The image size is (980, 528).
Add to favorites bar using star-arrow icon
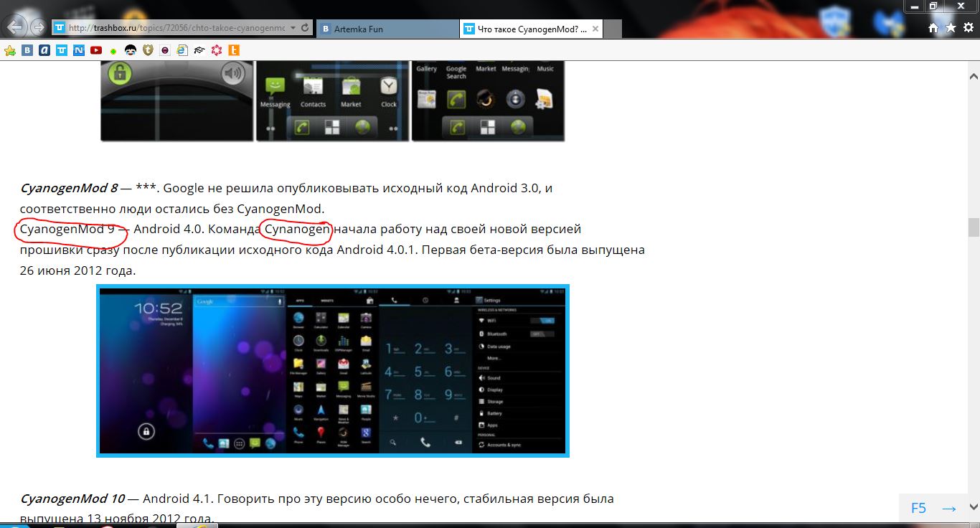tap(10, 50)
